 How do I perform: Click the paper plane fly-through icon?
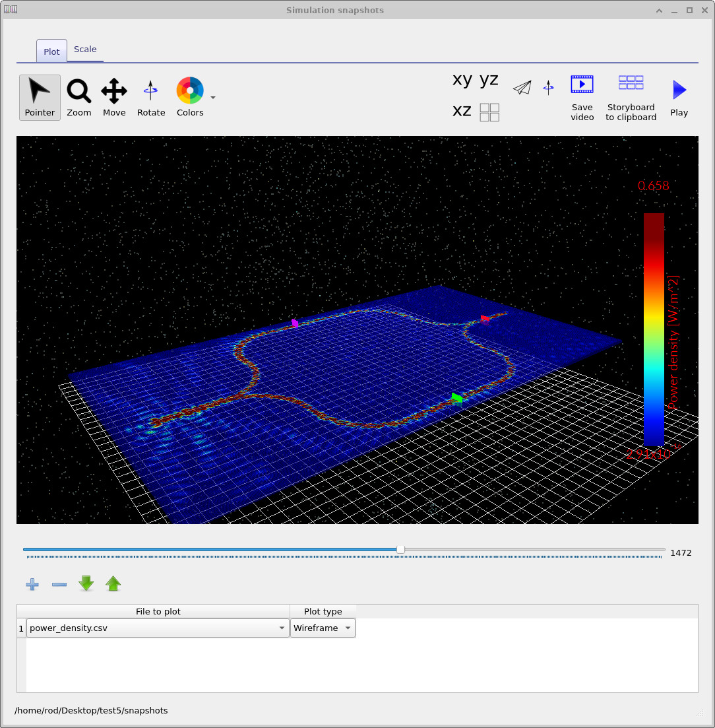coord(522,86)
